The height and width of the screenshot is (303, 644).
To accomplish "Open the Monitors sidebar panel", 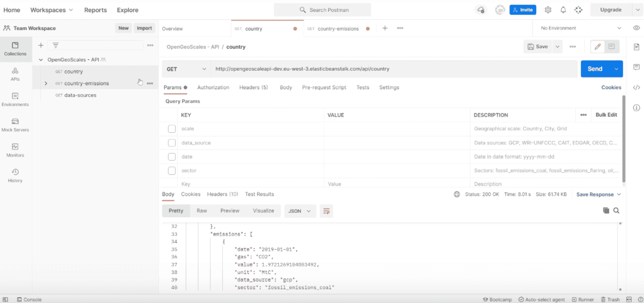I will [x=15, y=150].
